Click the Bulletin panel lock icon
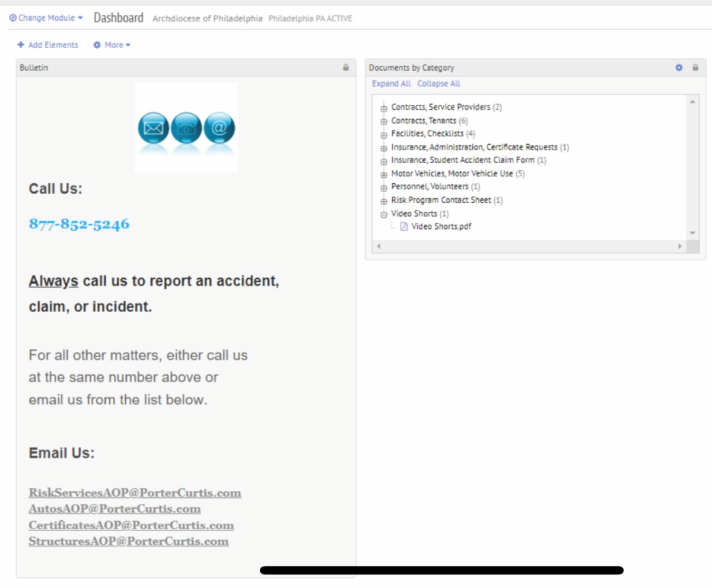Viewport: 712px width, 588px height. point(346,68)
